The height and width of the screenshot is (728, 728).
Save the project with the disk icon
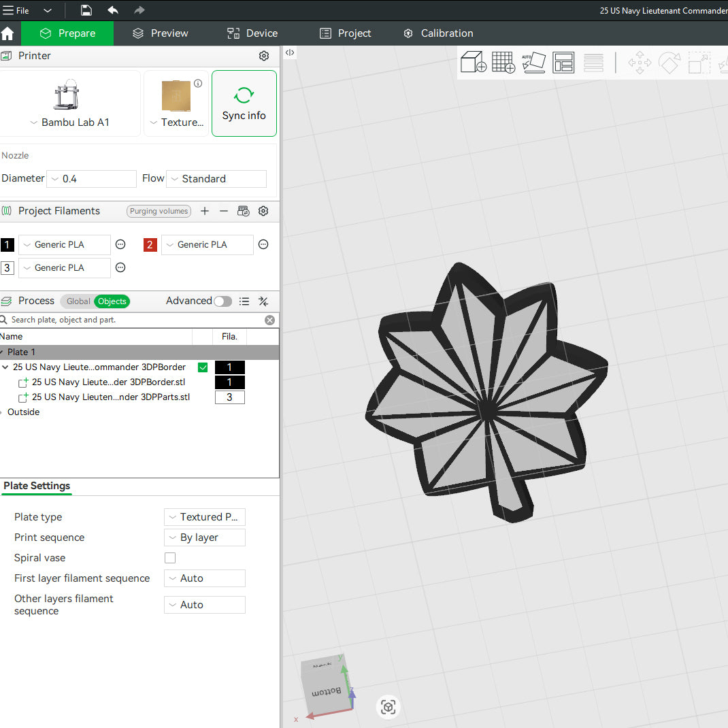click(86, 10)
